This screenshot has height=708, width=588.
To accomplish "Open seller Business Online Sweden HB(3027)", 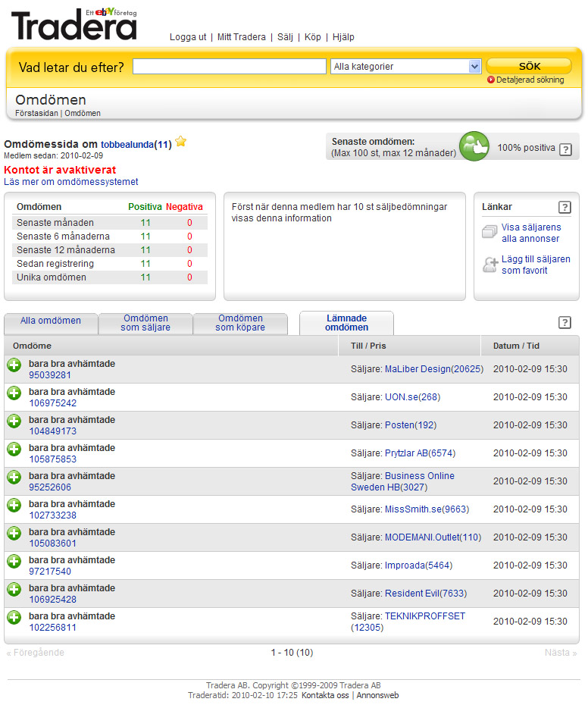I will pyautogui.click(x=402, y=481).
